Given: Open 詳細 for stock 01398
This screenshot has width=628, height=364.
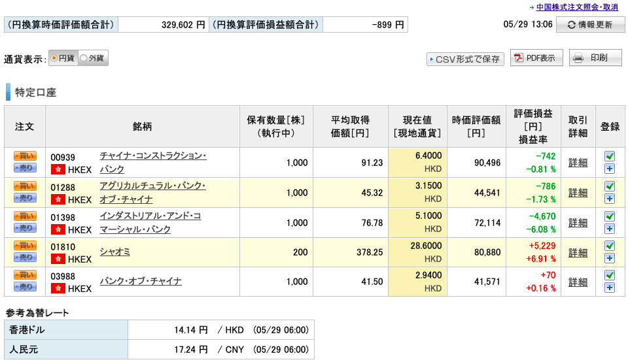Looking at the screenshot, I should pyautogui.click(x=578, y=223).
